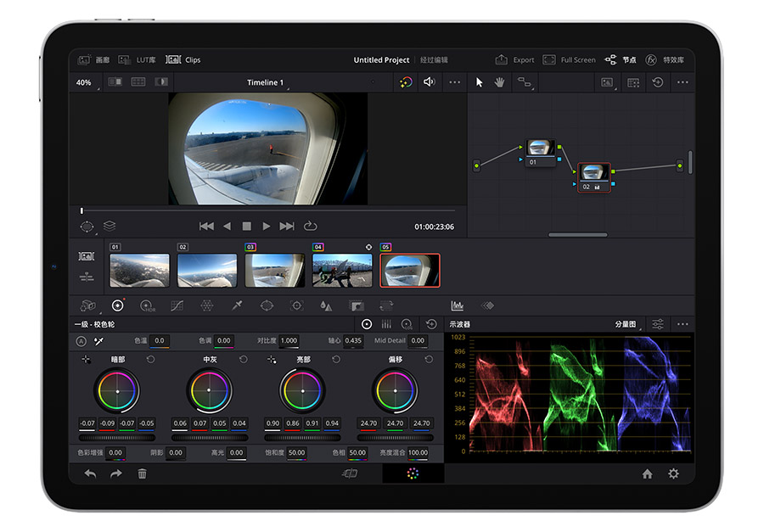Open node graph three-dot menu
Viewport: 764px width, 532px height.
tap(683, 82)
